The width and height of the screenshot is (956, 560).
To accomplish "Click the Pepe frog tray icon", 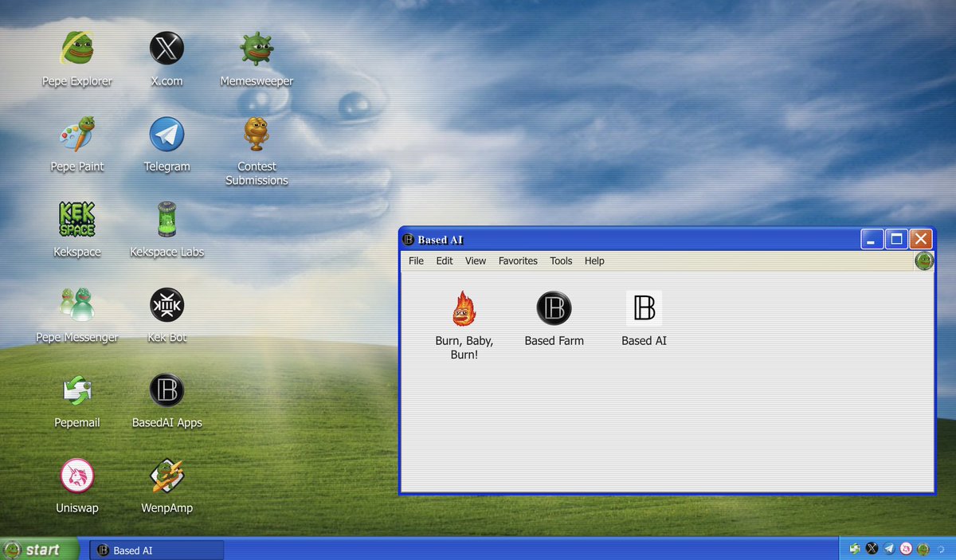I will [923, 549].
